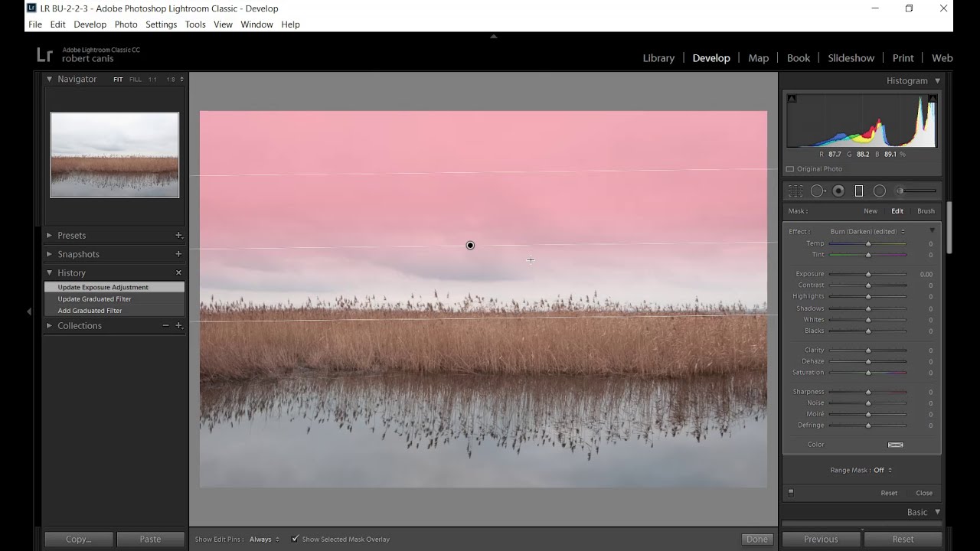Viewport: 980px width, 551px height.
Task: Open the Tools menu
Action: 195,24
